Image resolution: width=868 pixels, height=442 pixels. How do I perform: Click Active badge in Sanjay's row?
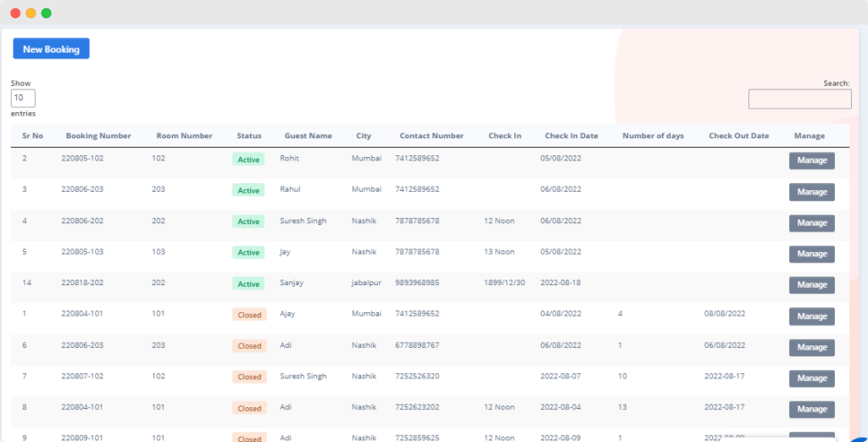[248, 284]
